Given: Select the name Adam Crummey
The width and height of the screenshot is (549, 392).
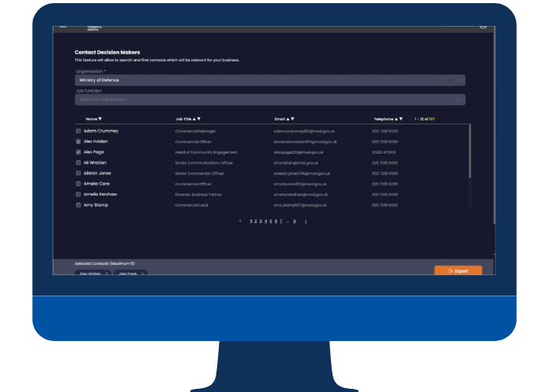Looking at the screenshot, I should (x=101, y=131).
